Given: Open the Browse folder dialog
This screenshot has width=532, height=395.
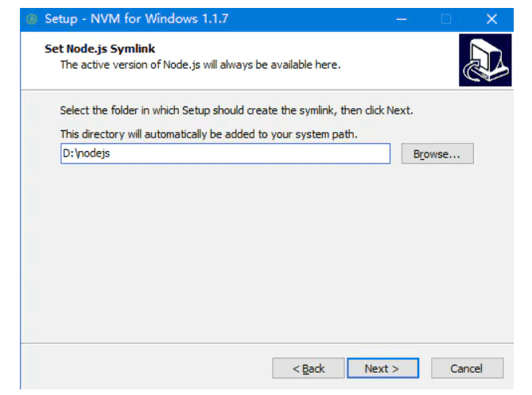Looking at the screenshot, I should pyautogui.click(x=437, y=153).
